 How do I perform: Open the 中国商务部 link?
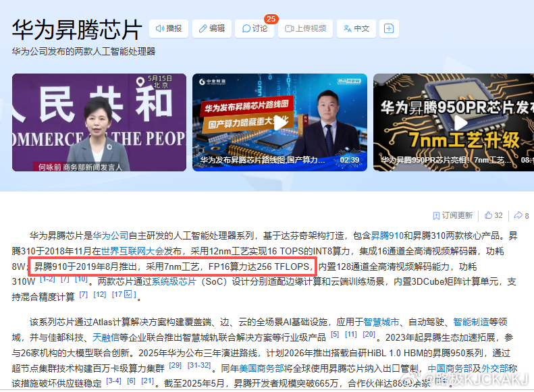[450, 368]
